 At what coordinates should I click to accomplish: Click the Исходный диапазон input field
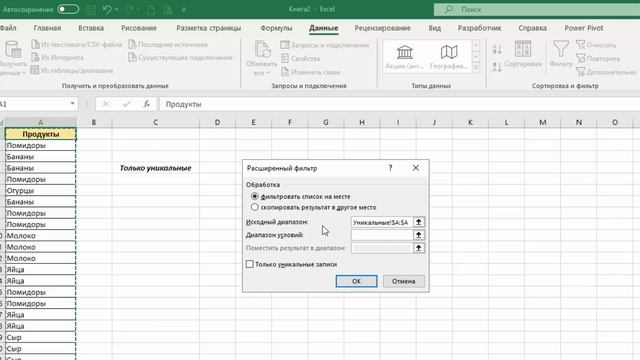coord(382,222)
